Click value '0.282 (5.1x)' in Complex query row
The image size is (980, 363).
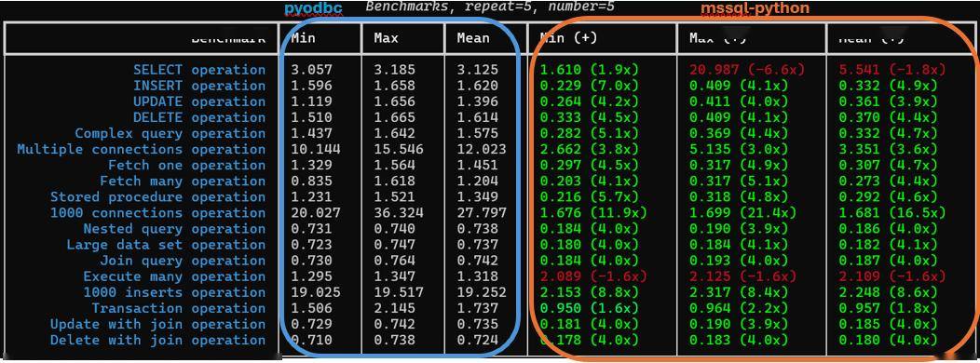pos(590,133)
